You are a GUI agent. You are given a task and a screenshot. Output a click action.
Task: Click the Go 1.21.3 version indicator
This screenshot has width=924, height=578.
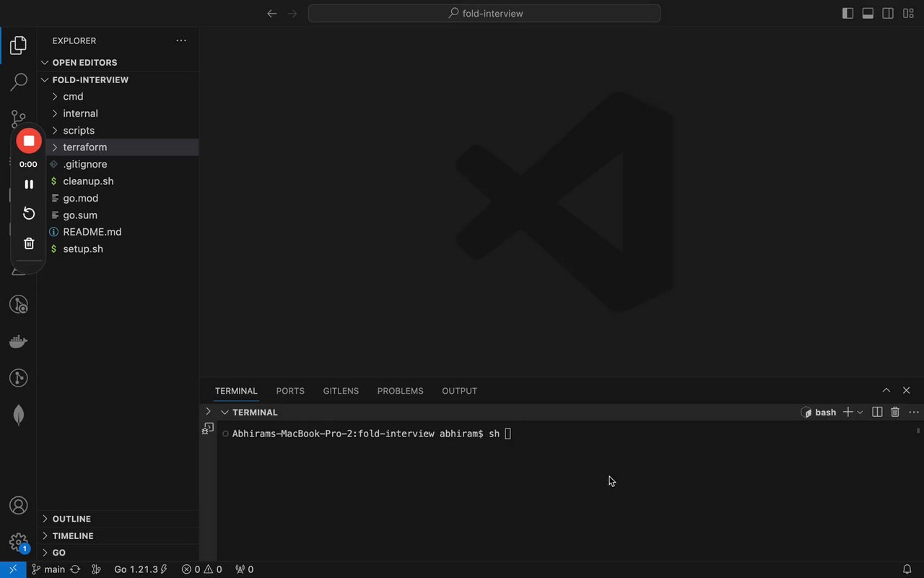click(141, 569)
